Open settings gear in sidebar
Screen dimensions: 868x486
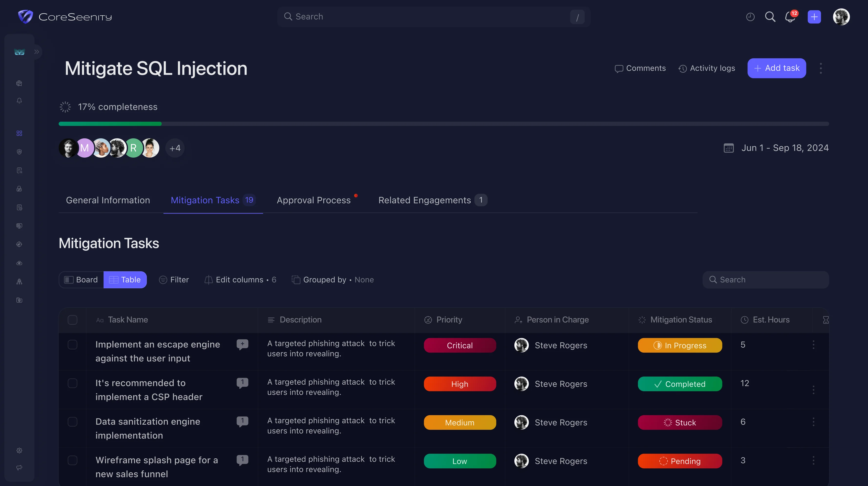click(19, 451)
